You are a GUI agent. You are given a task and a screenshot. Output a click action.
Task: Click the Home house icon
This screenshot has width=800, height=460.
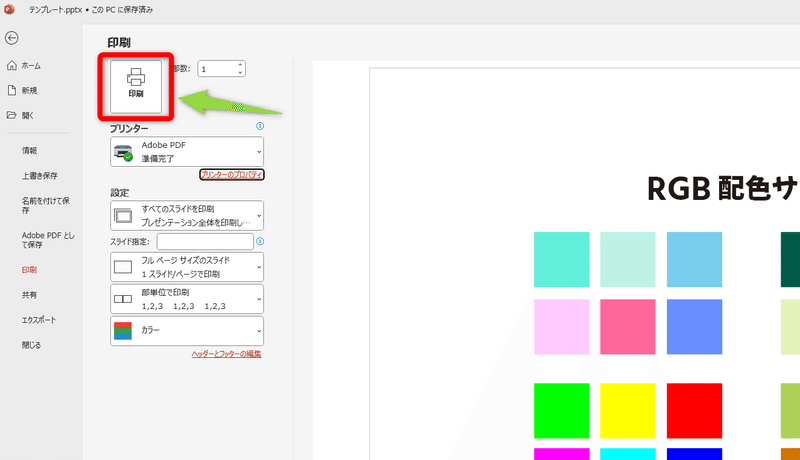tap(12, 65)
